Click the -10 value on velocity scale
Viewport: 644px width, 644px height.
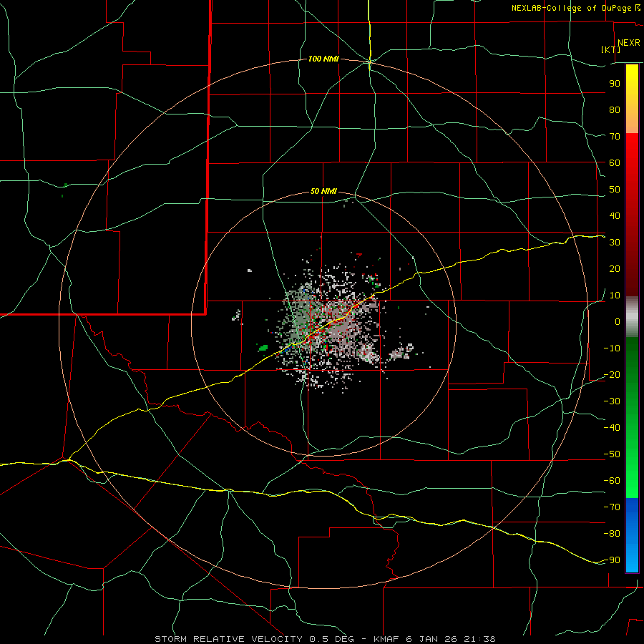click(x=612, y=348)
